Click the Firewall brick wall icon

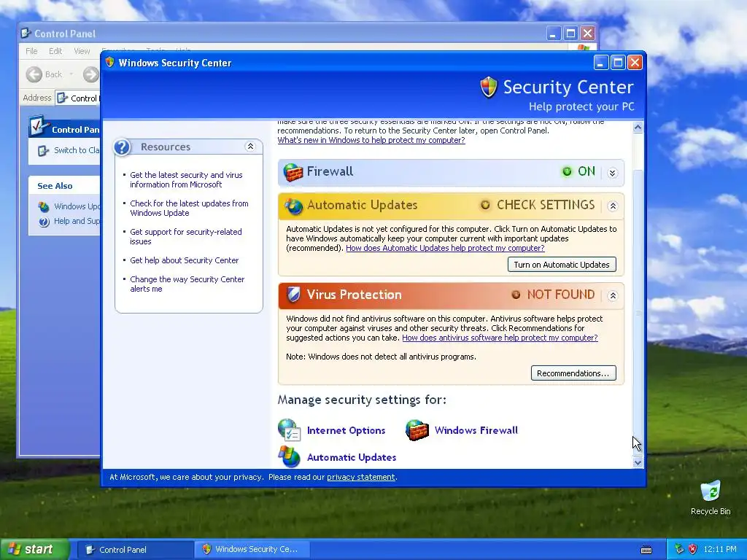tap(293, 172)
